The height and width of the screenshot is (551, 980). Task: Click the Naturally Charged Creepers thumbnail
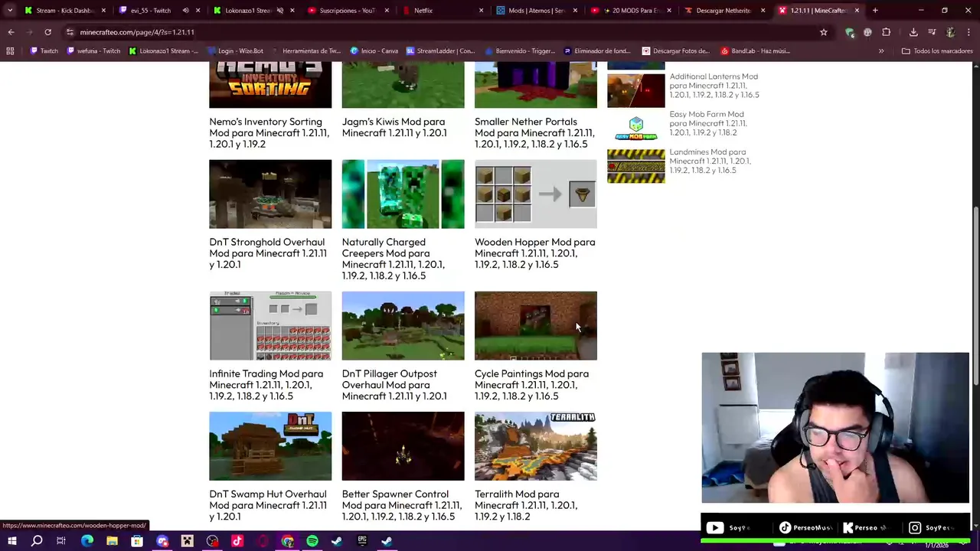[x=403, y=194]
